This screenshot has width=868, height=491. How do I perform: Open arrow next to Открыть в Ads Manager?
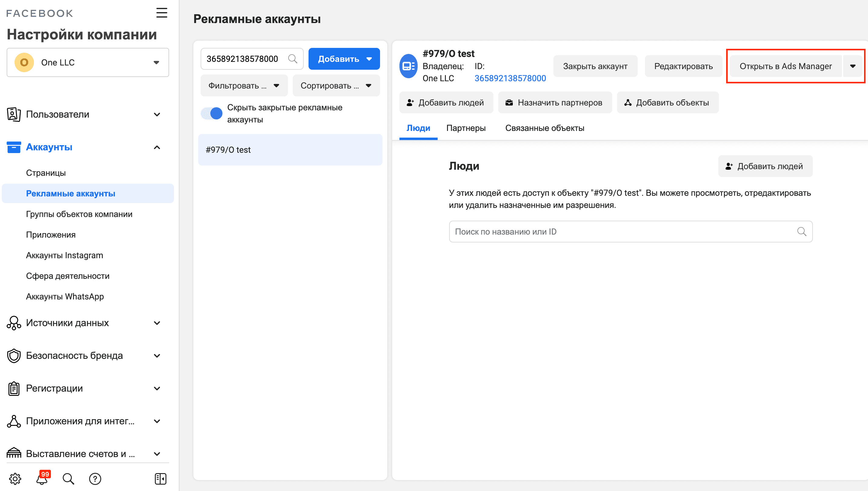[x=853, y=66]
